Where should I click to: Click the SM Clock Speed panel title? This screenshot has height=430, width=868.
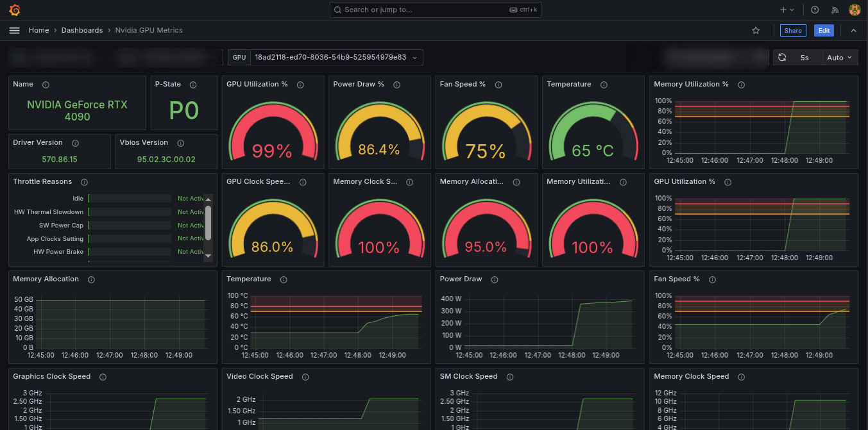click(x=468, y=377)
